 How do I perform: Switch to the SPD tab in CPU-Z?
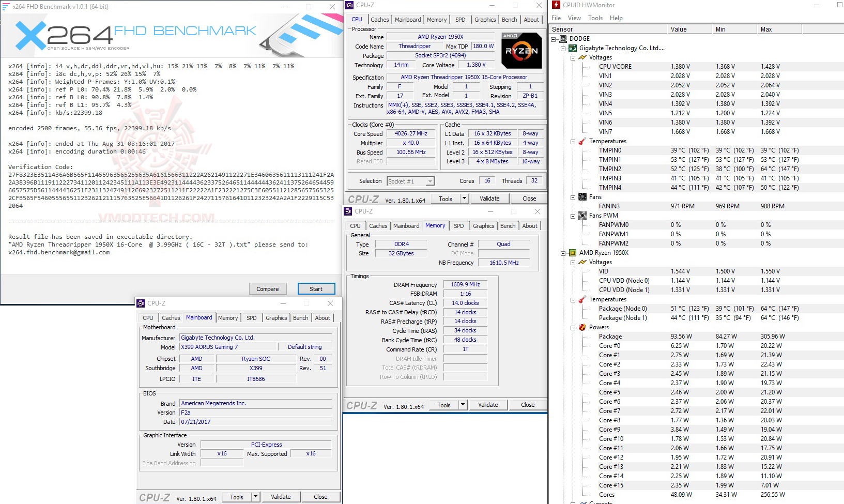(460, 19)
